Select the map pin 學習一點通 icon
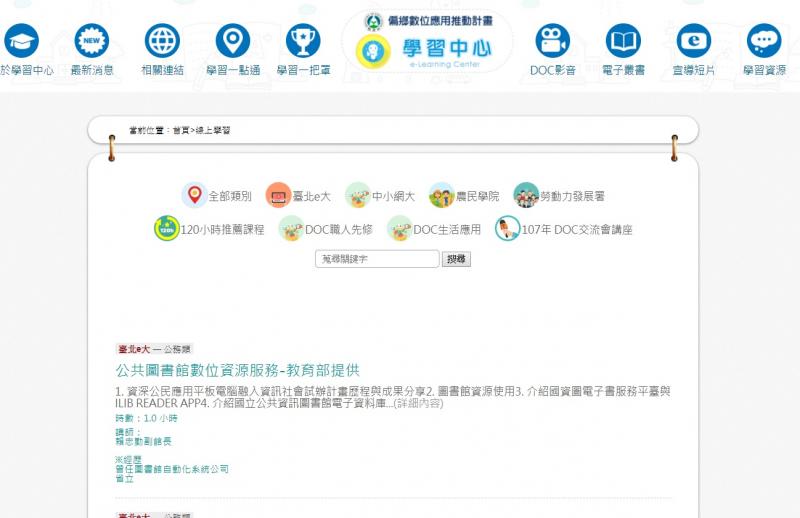Image resolution: width=800 pixels, height=518 pixels. [233, 41]
